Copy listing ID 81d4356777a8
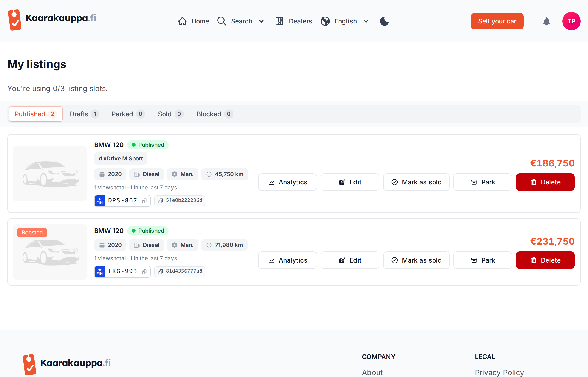Image resolution: width=588 pixels, height=377 pixels. coord(180,271)
